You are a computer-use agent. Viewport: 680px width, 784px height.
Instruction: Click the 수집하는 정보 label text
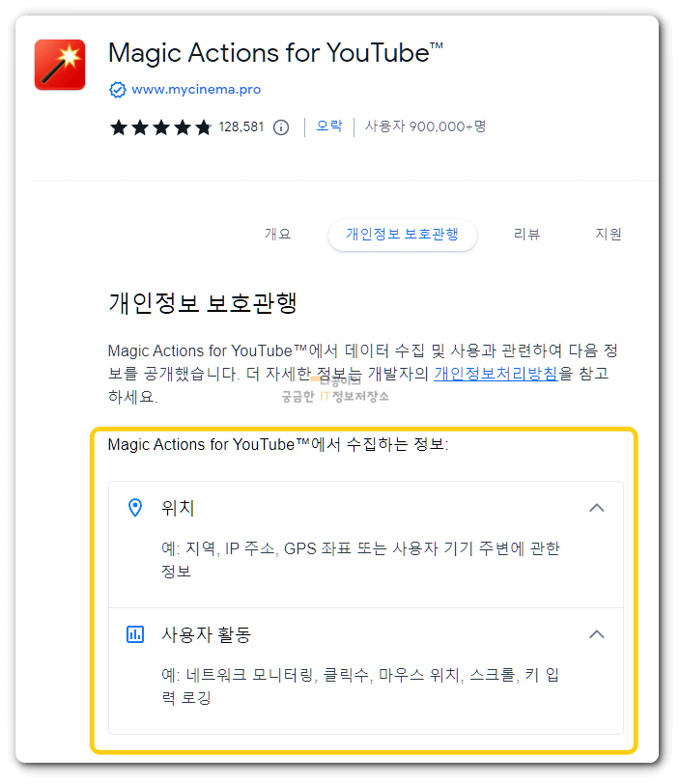[x=278, y=444]
